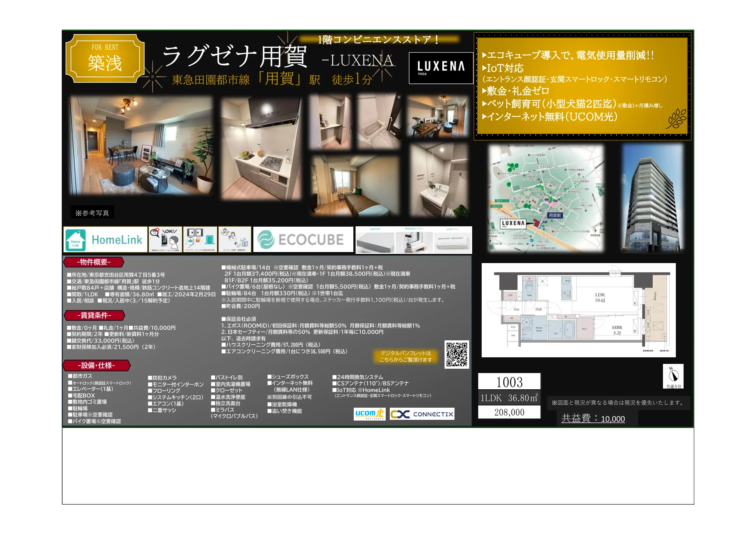756x535 pixels.
Task: Click the HomeLink logo
Action: pyautogui.click(x=105, y=240)
